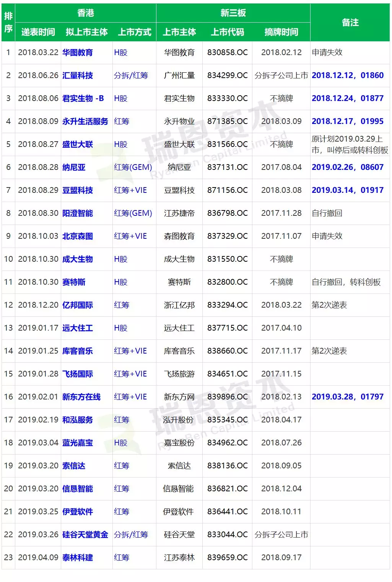This screenshot has width=392, height=582.
Task: Select the 君实生物 -B entry
Action: [x=83, y=98]
